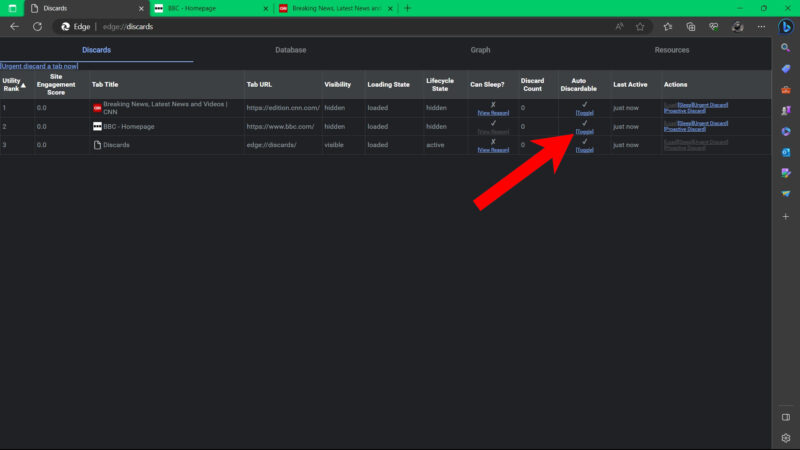
Task: Open the sidebar Search icon
Action: [x=786, y=47]
